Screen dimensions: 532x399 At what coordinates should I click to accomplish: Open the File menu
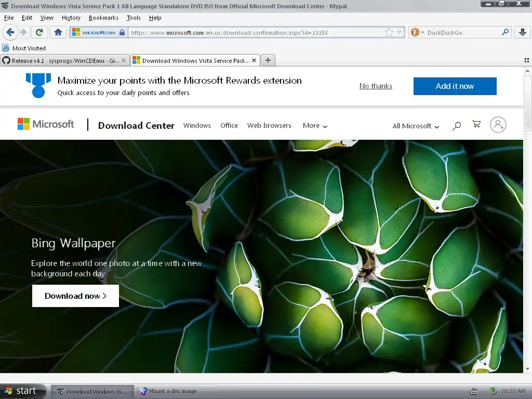[x=9, y=18]
